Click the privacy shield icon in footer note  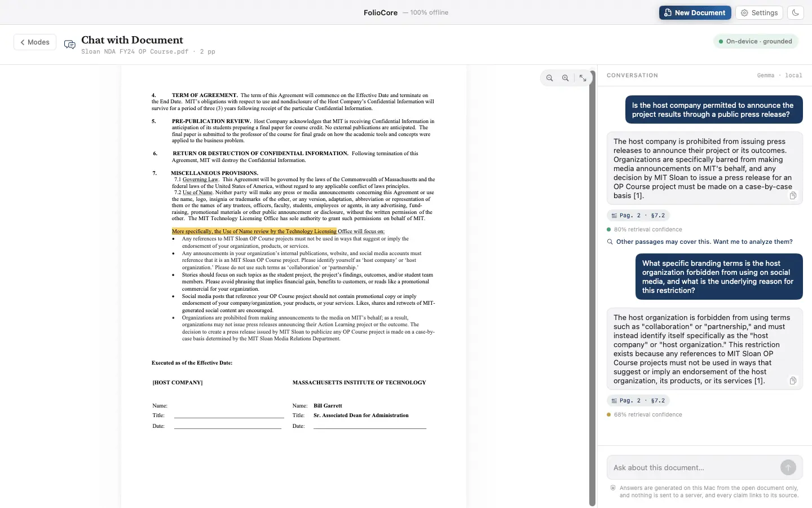tap(613, 488)
